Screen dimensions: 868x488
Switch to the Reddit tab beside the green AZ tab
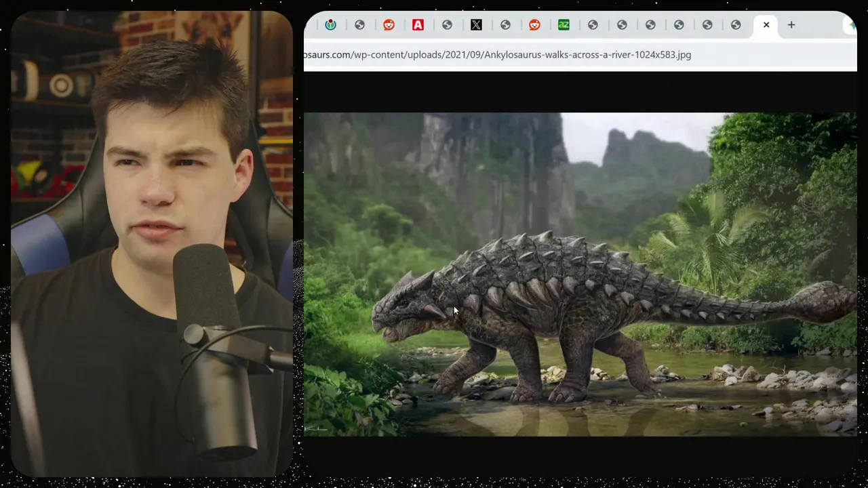coord(534,25)
